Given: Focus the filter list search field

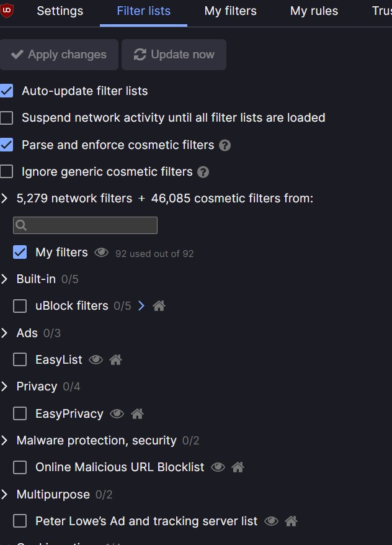Looking at the screenshot, I should (86, 225).
